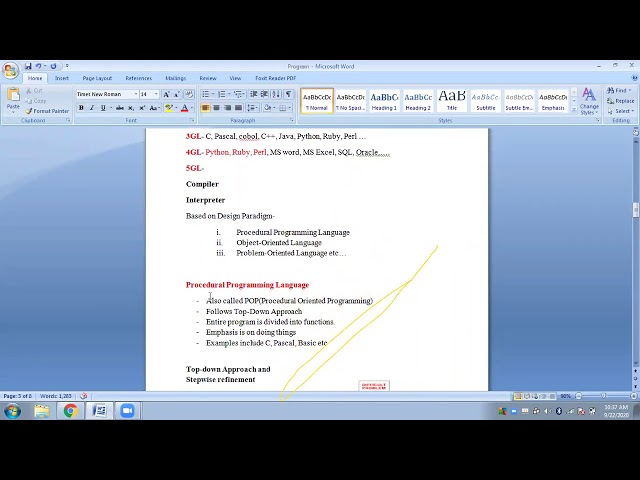Switch to Review tab
The height and width of the screenshot is (480, 640).
pos(208,78)
